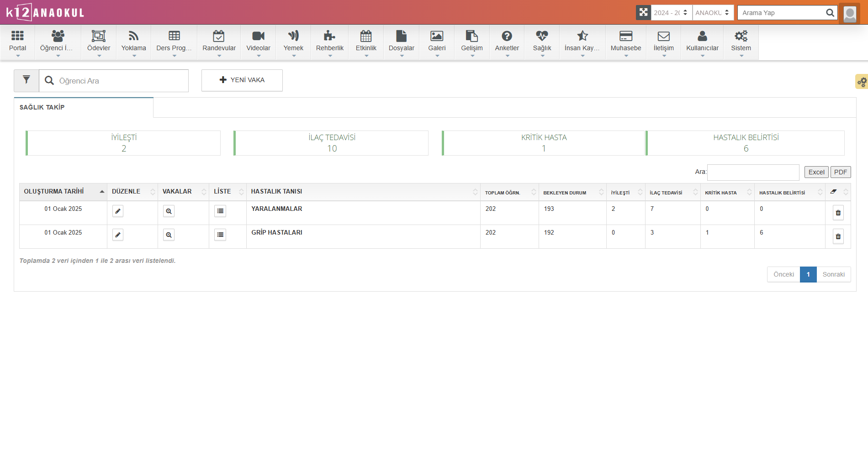Click the Ara table filter field

[x=753, y=172]
